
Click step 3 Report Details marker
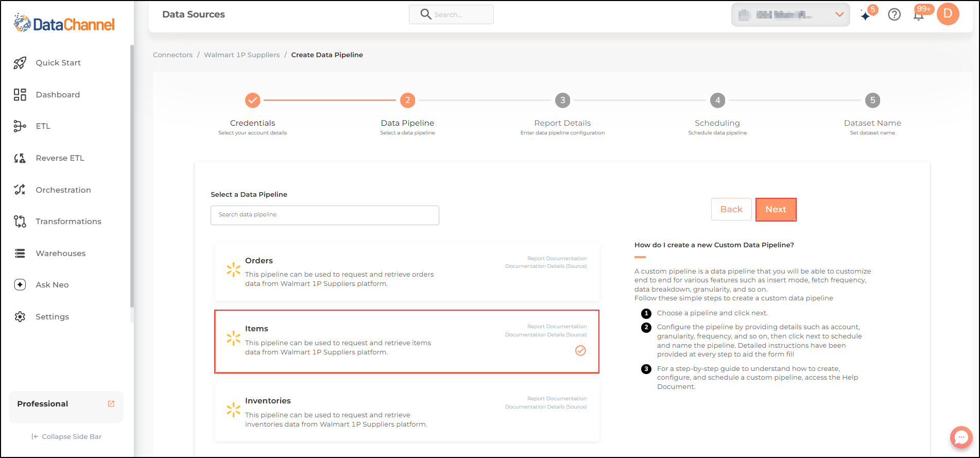pos(562,100)
